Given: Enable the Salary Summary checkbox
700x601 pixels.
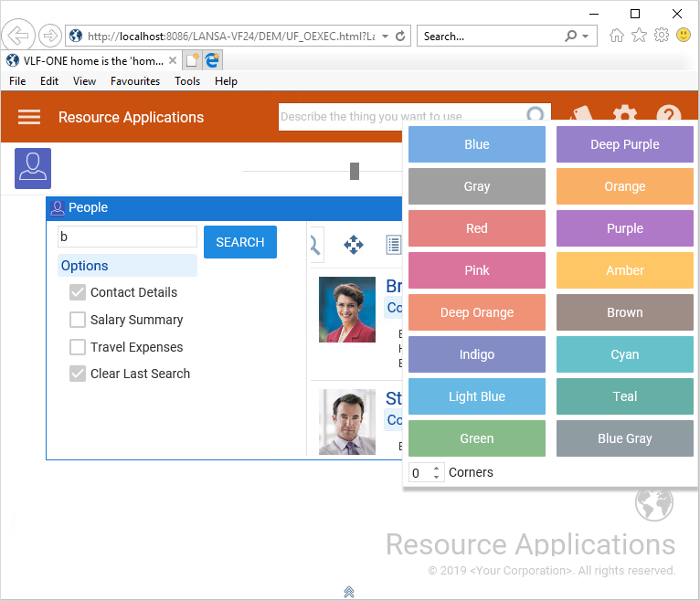Looking at the screenshot, I should (78, 320).
